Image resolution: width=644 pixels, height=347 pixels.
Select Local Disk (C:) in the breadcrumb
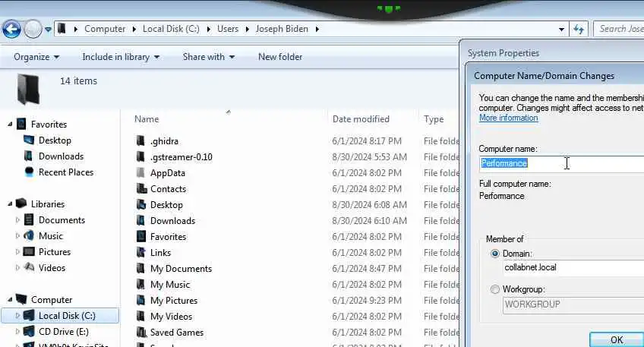tap(171, 29)
